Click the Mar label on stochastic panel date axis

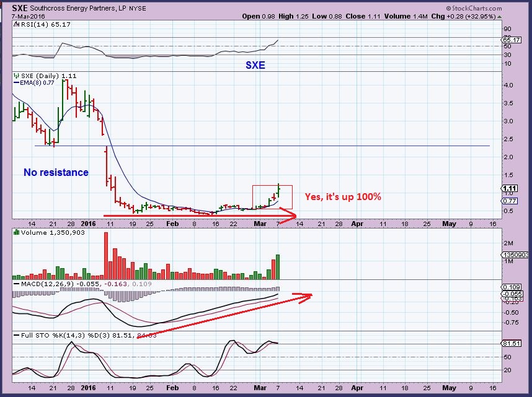click(260, 388)
